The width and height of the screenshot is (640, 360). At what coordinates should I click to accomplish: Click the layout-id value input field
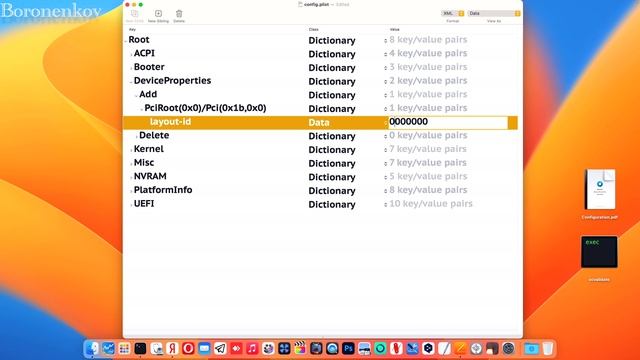coord(448,122)
